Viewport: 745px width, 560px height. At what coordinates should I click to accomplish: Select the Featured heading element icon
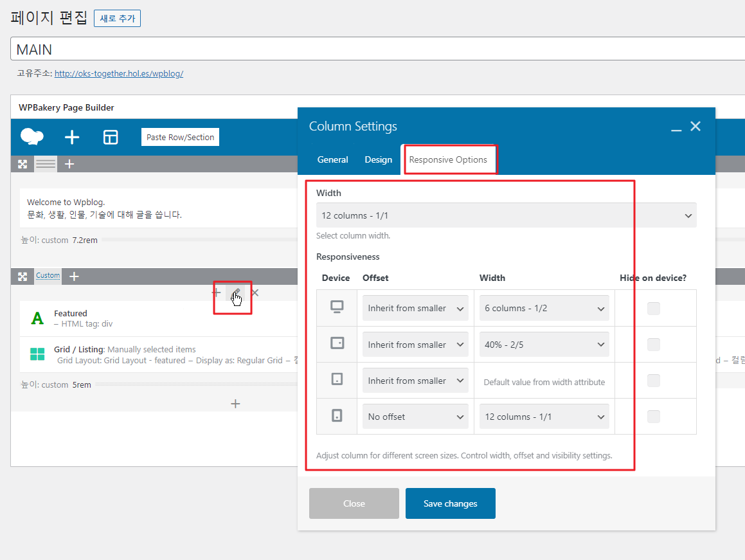coord(37,318)
